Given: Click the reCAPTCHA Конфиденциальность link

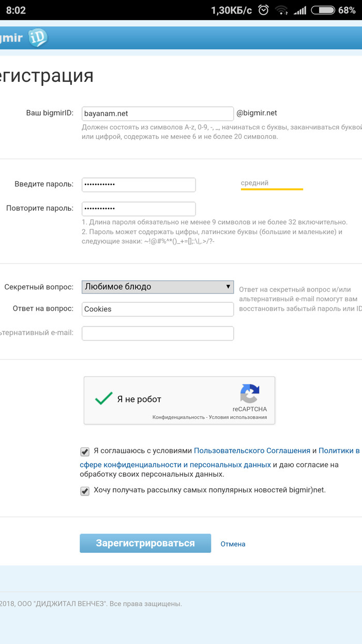Looking at the screenshot, I should (178, 417).
